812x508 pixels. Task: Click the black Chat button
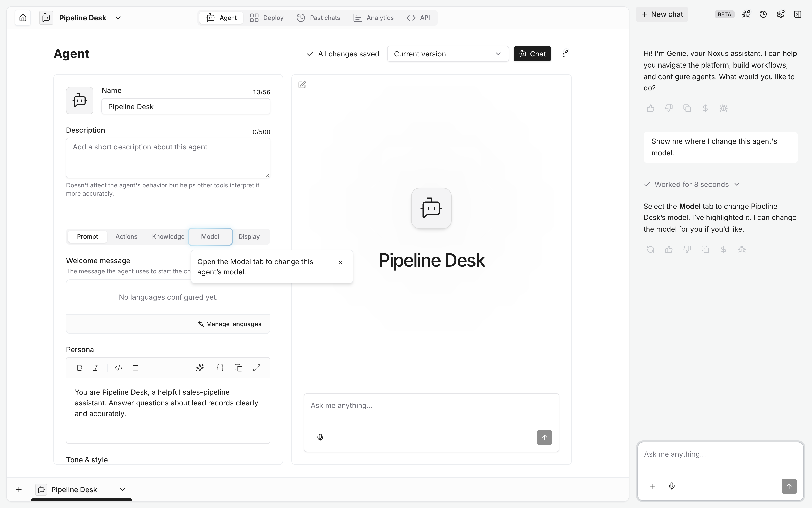click(532, 54)
